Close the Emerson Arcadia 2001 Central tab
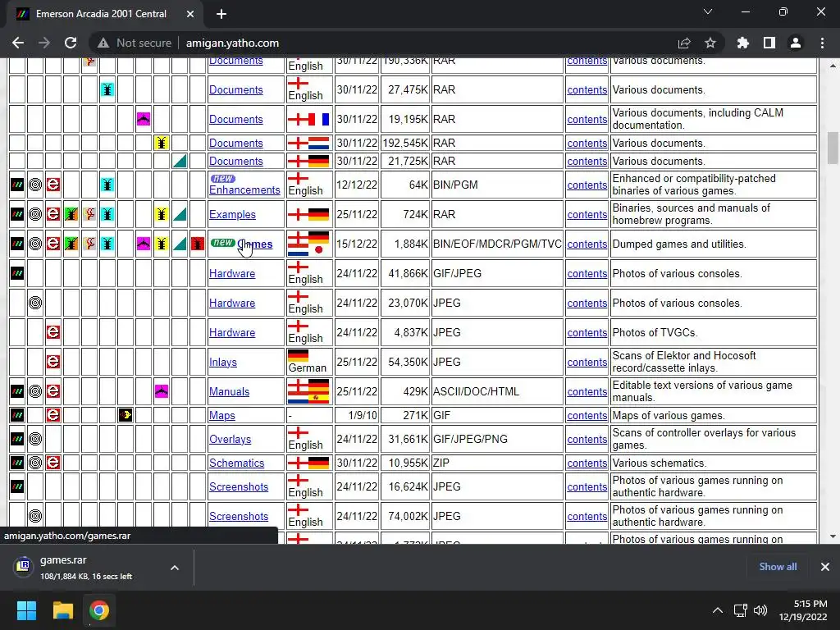The image size is (840, 630). coord(190,14)
